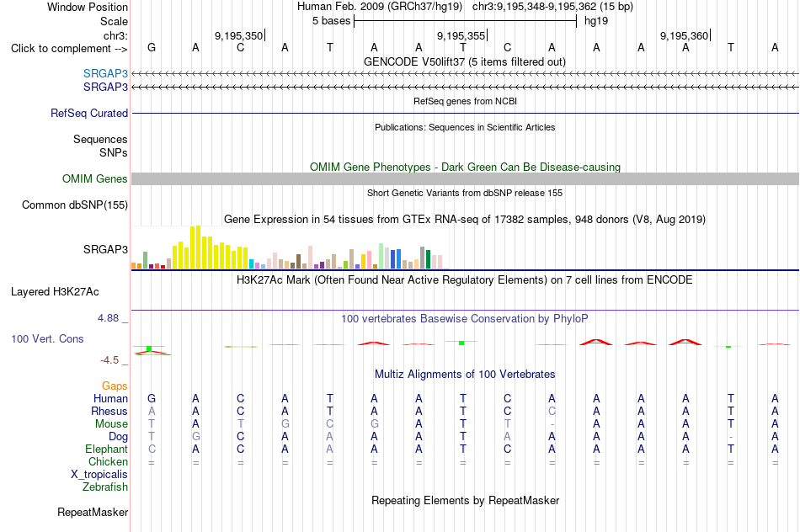Screen dimensions: 800x532
Task: Click the Rhesus species label
Action: click(x=109, y=411)
